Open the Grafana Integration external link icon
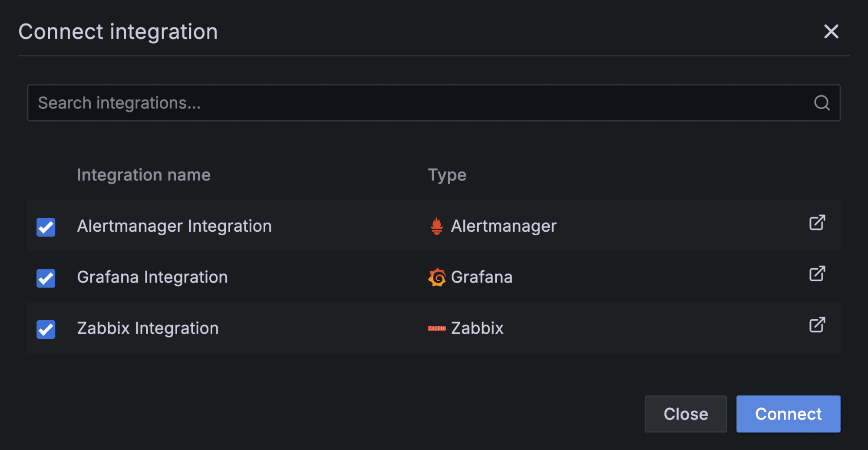The image size is (868, 450). pyautogui.click(x=817, y=274)
